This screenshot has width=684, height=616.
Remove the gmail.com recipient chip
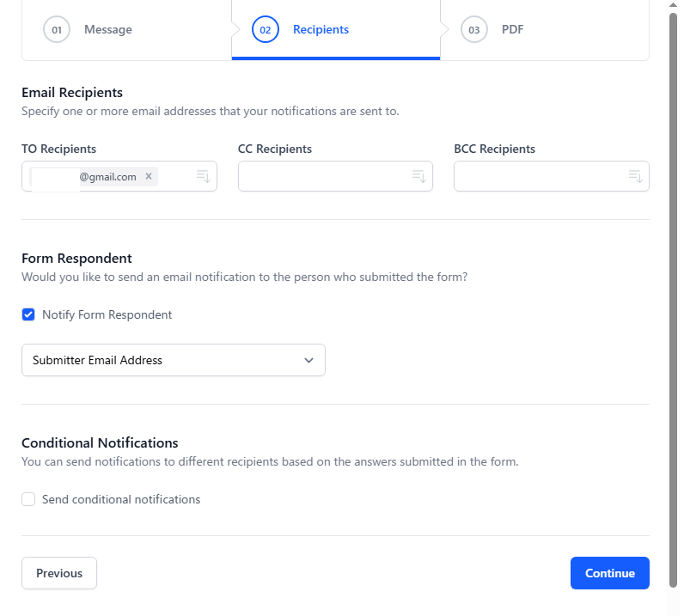[149, 176]
